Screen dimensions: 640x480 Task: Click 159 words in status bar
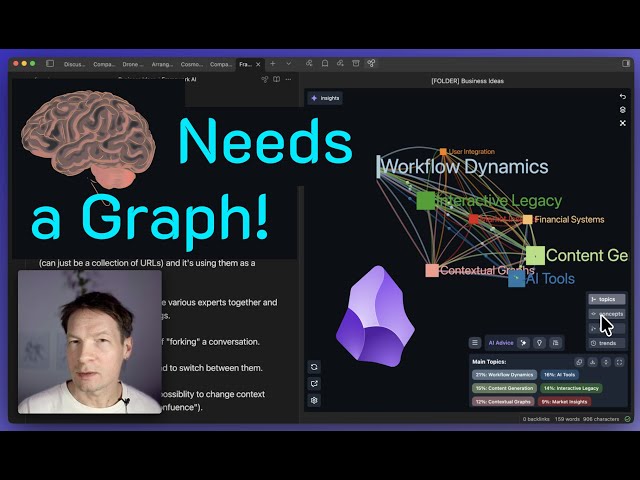(x=567, y=419)
